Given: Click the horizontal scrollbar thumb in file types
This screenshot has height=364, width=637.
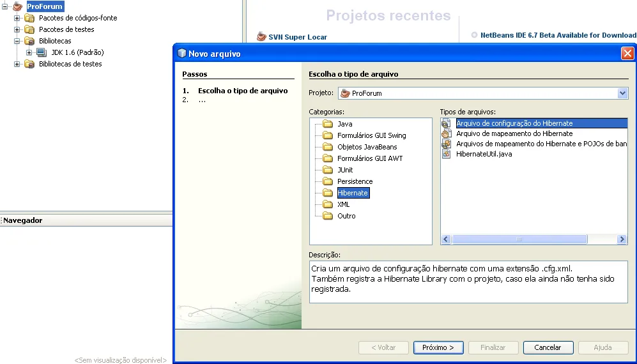Looking at the screenshot, I should coord(519,239).
